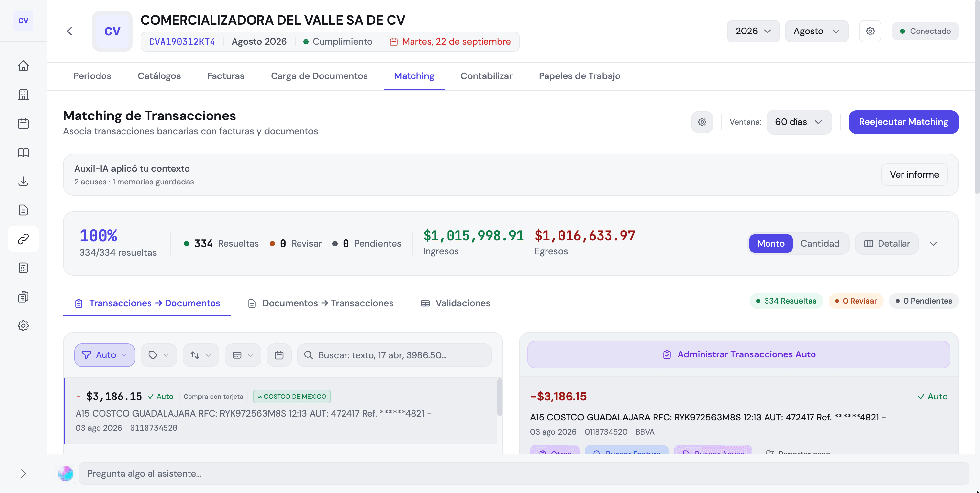Filter by 0 Revisar chip
980x493 pixels.
coord(856,301)
